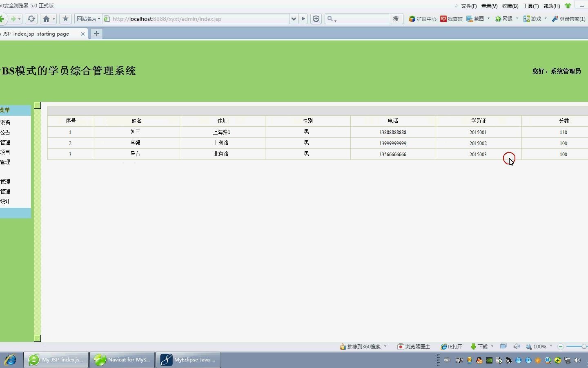Click the go arrow beside the address bar
This screenshot has height=368, width=588.
click(303, 19)
